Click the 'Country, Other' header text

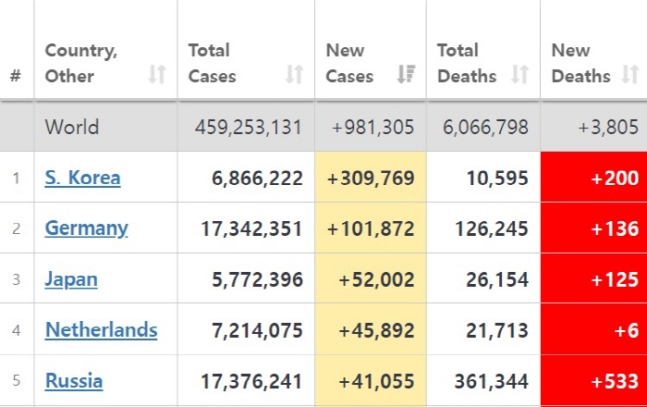(81, 63)
